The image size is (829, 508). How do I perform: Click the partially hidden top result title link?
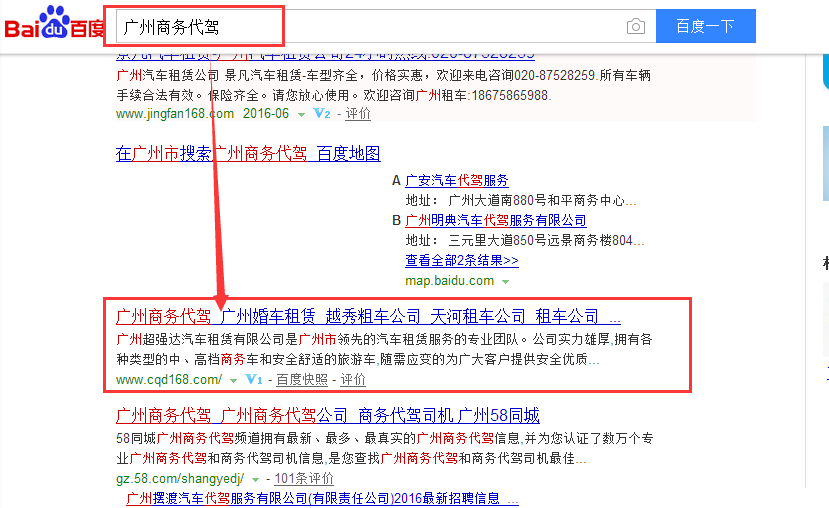(x=325, y=56)
